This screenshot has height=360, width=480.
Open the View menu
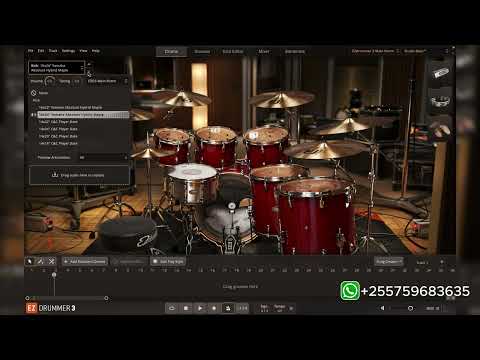83,51
